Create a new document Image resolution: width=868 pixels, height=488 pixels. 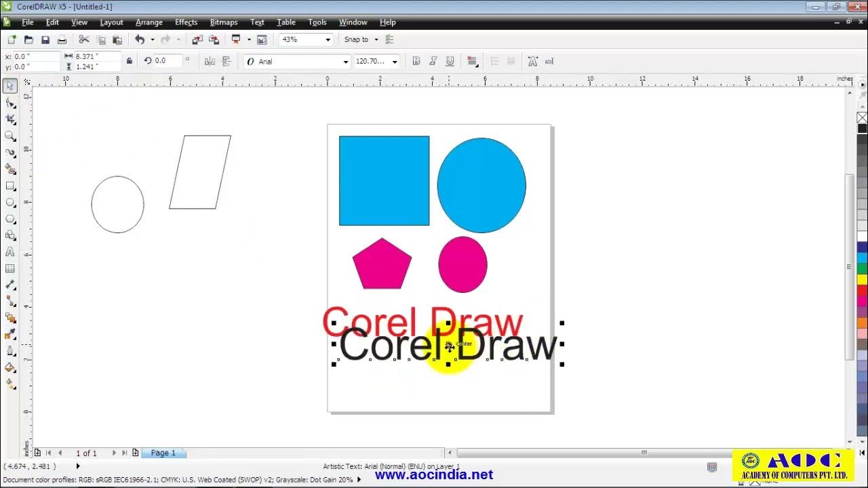[12, 40]
